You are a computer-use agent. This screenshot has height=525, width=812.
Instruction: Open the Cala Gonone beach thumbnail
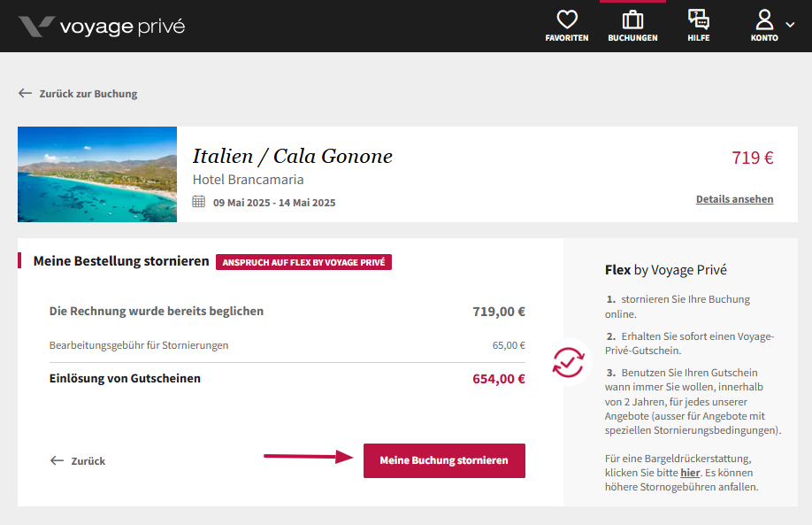(x=96, y=174)
